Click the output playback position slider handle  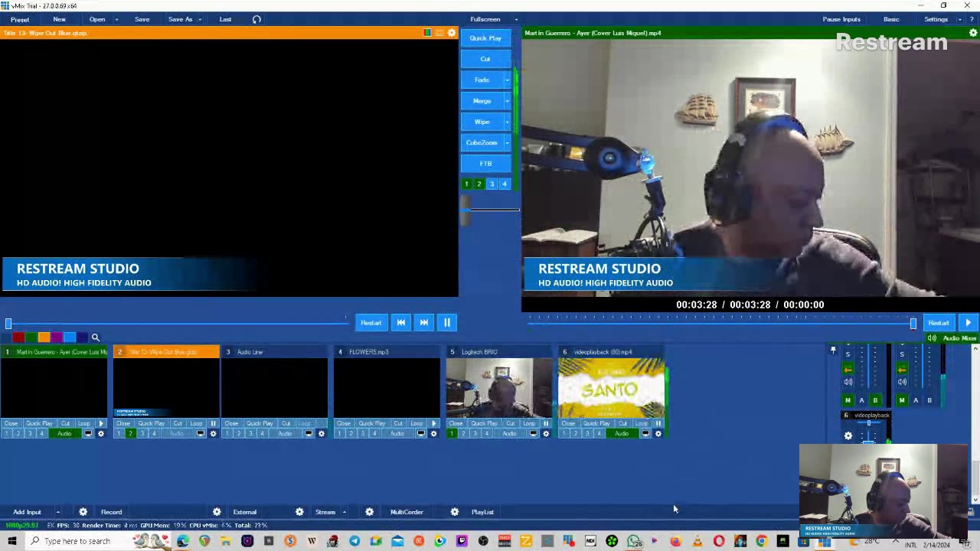click(913, 324)
